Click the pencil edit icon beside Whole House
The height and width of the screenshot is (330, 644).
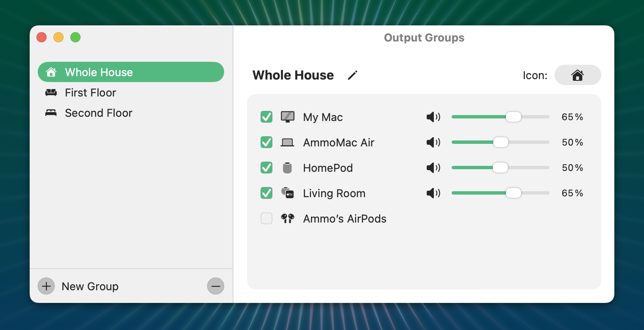(353, 75)
